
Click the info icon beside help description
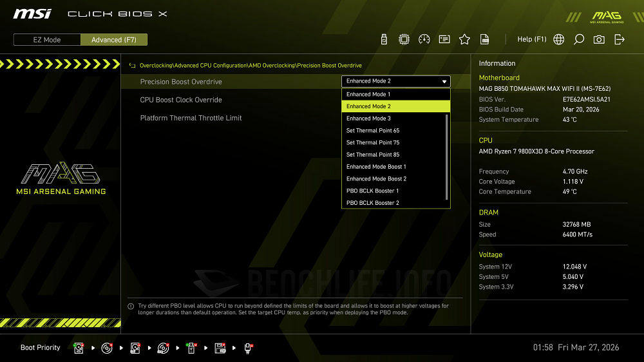[x=131, y=306]
